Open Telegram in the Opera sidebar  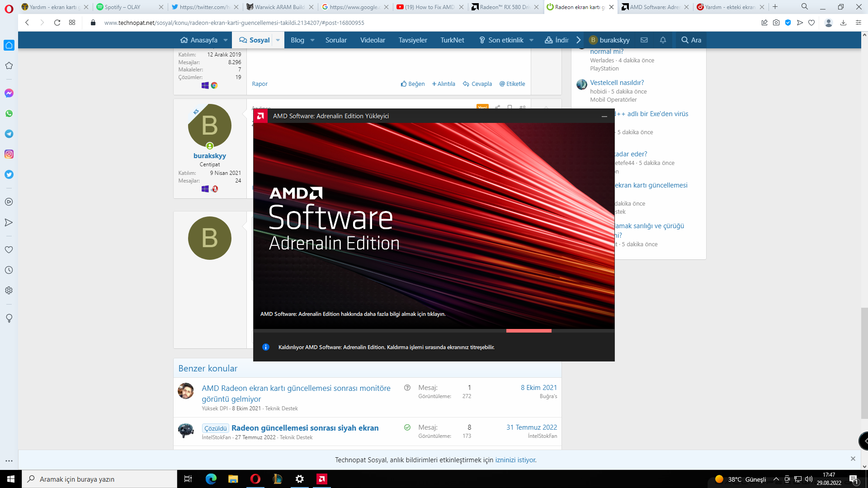pyautogui.click(x=9, y=134)
